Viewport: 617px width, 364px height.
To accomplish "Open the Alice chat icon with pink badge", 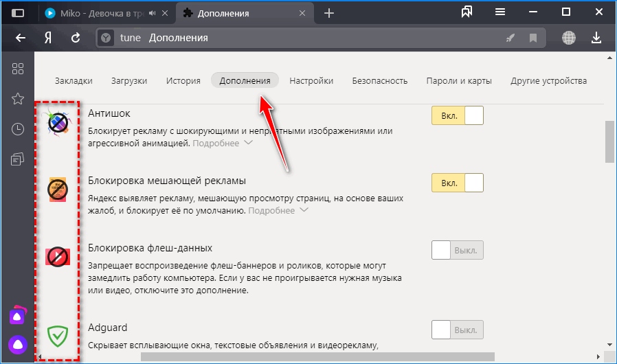I will pyautogui.click(x=18, y=315).
